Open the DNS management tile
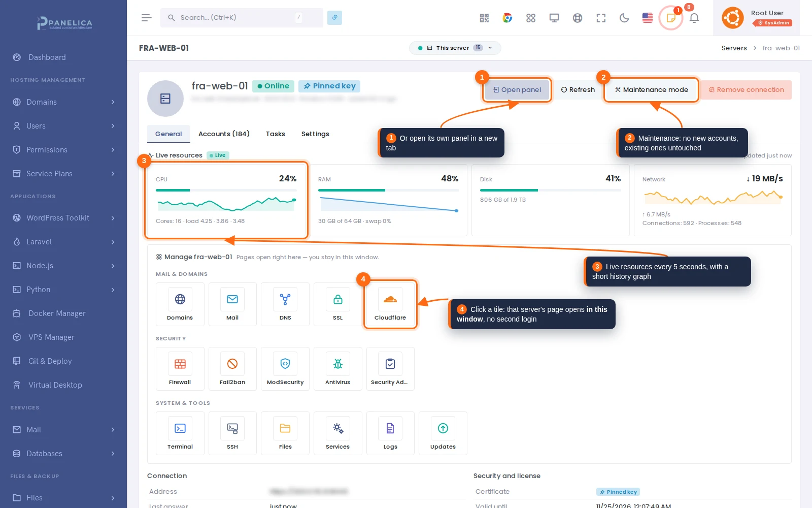The image size is (812, 508). (285, 304)
